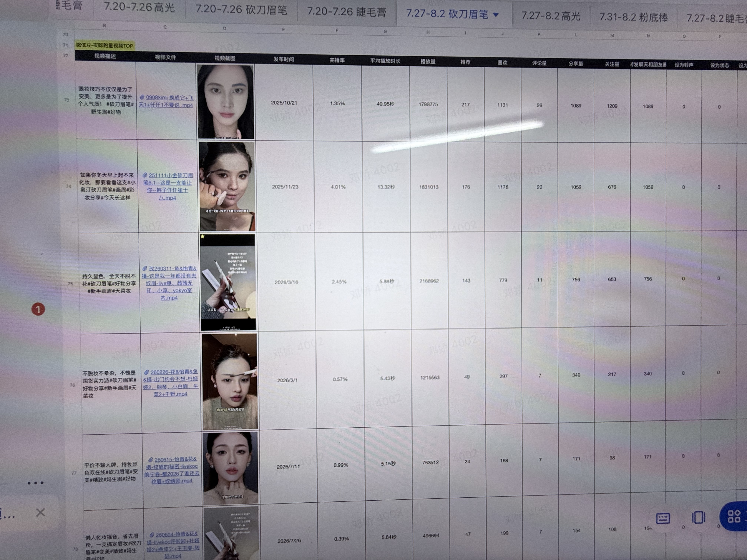Screen dimensions: 747x560
Task: Open the 251111小金砍刀眉笔6.1 mp4 link
Action: (x=168, y=186)
